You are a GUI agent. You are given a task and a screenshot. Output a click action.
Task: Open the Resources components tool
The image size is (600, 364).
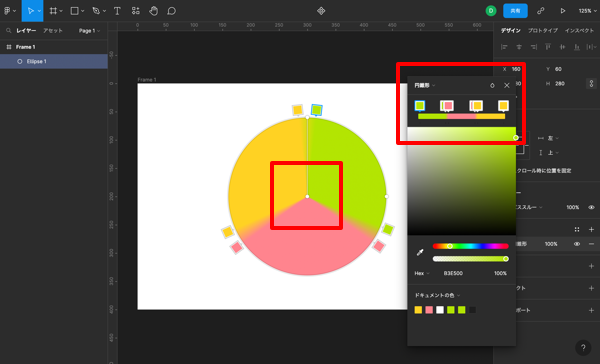pyautogui.click(x=135, y=11)
